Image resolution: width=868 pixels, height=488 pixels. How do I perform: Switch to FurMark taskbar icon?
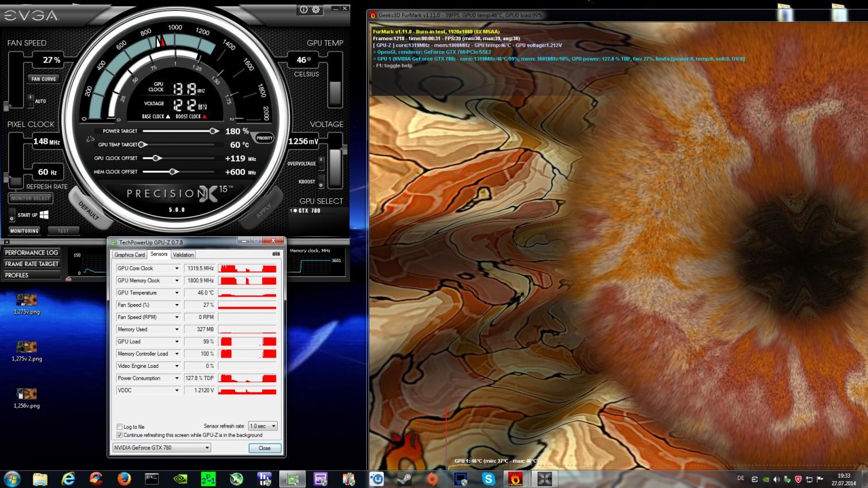(516, 478)
